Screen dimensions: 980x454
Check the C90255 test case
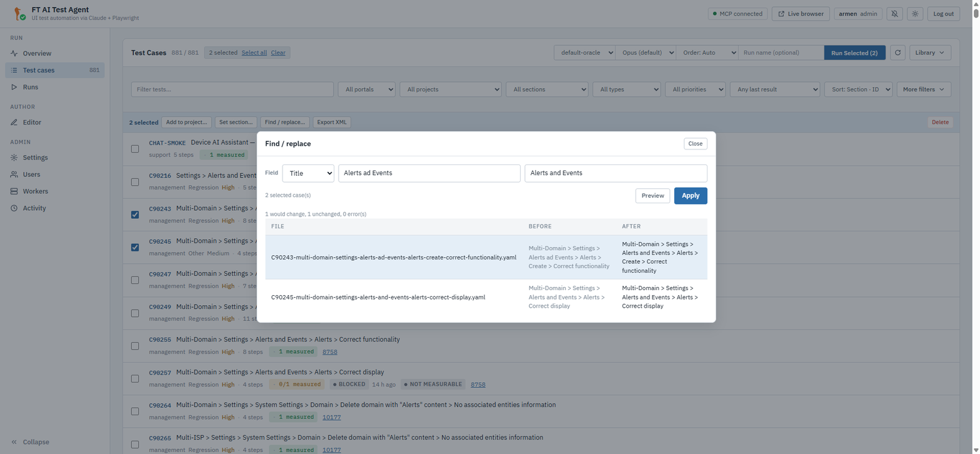pyautogui.click(x=135, y=346)
